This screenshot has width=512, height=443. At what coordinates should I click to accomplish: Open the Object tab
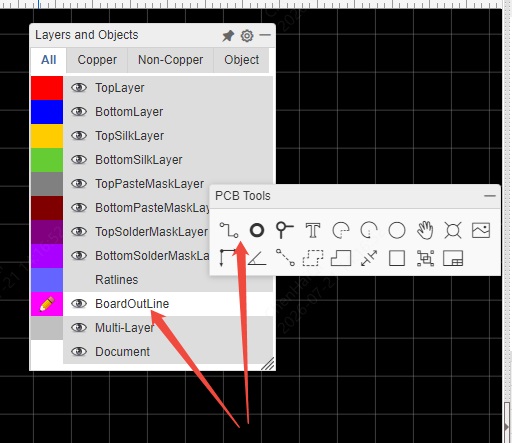point(241,60)
